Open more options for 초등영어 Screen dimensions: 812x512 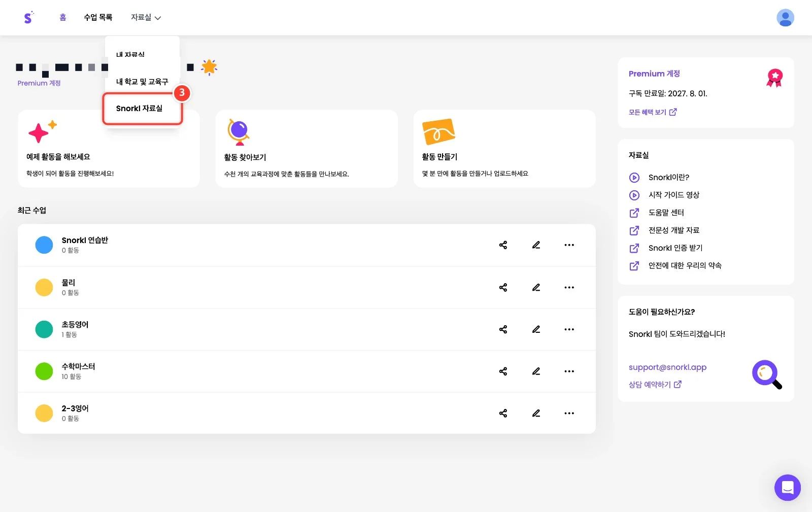click(569, 329)
